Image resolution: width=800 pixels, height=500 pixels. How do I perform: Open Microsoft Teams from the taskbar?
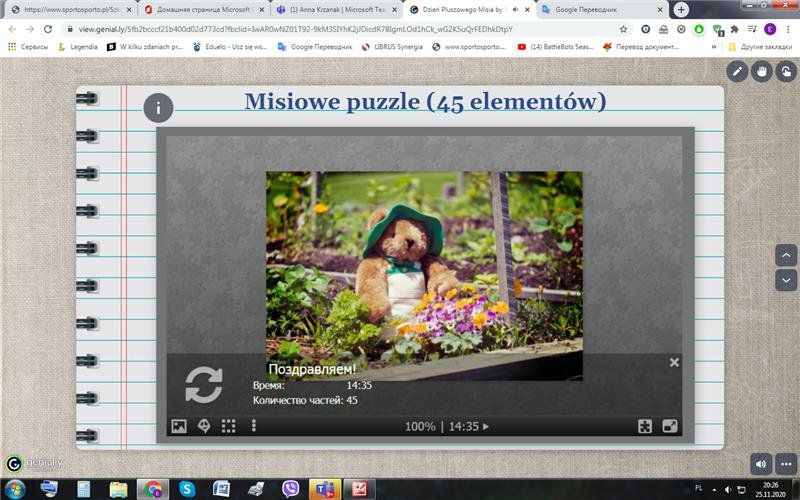(x=324, y=489)
